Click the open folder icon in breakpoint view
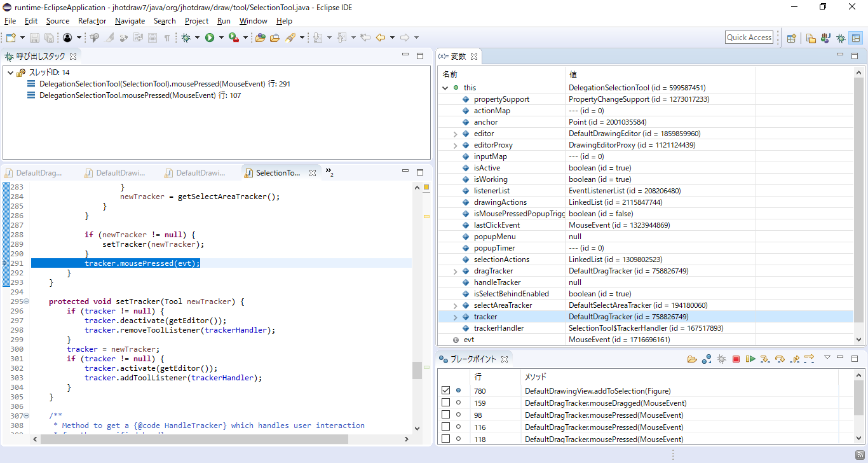The width and height of the screenshot is (868, 463). (692, 359)
